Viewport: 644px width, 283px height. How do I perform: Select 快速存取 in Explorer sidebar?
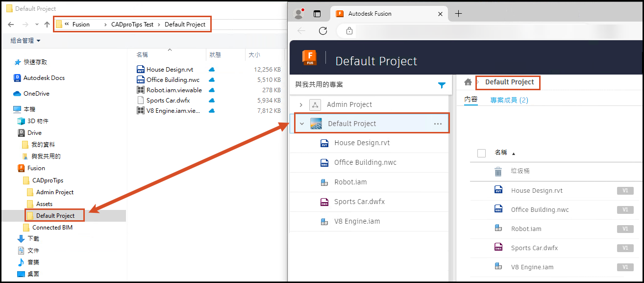(36, 62)
